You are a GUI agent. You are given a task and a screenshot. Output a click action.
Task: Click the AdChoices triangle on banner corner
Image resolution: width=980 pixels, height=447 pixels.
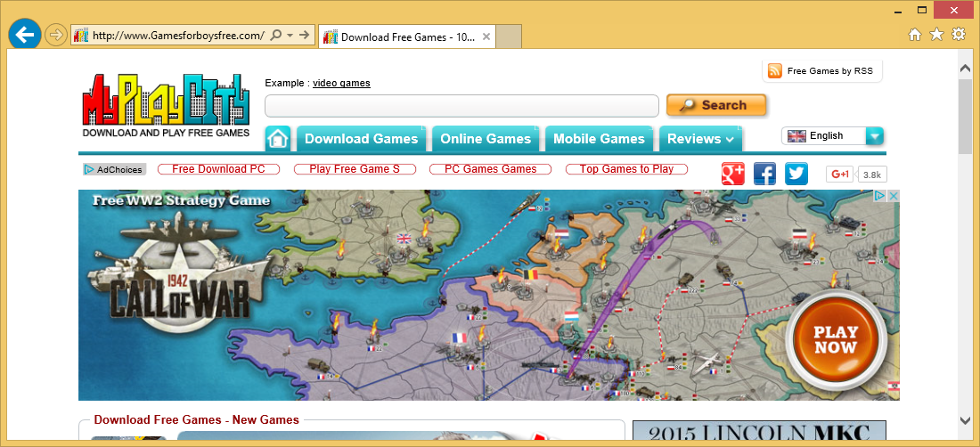coord(878,196)
